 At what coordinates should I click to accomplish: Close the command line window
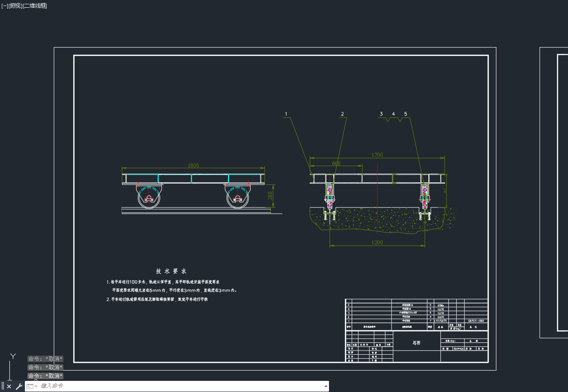coord(9,386)
